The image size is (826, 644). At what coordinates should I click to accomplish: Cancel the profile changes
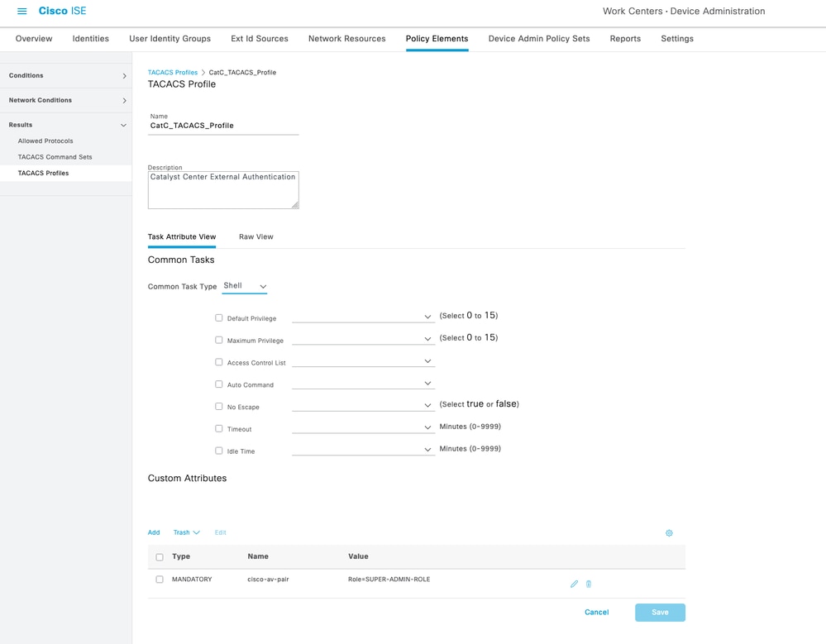tap(596, 613)
